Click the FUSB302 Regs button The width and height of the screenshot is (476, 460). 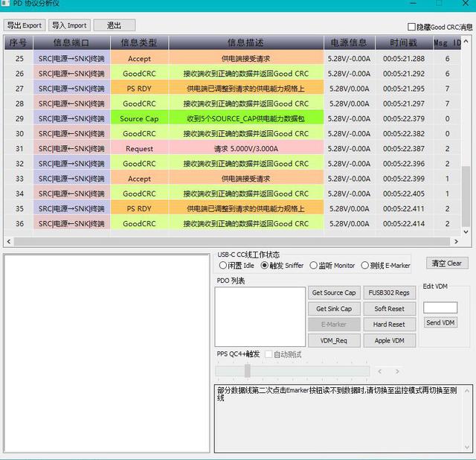(x=389, y=293)
